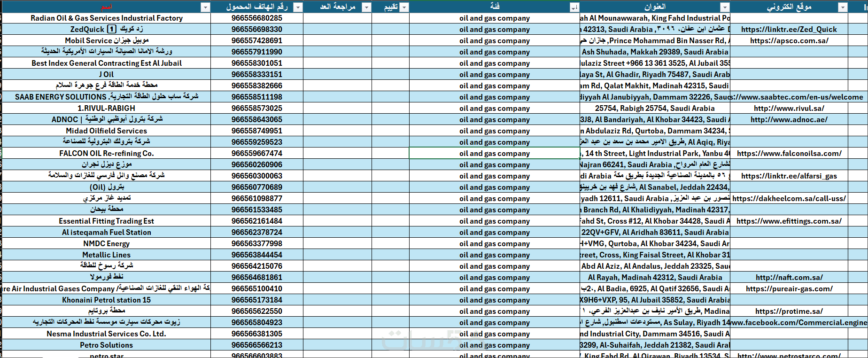Click the فئة column header text

point(495,6)
